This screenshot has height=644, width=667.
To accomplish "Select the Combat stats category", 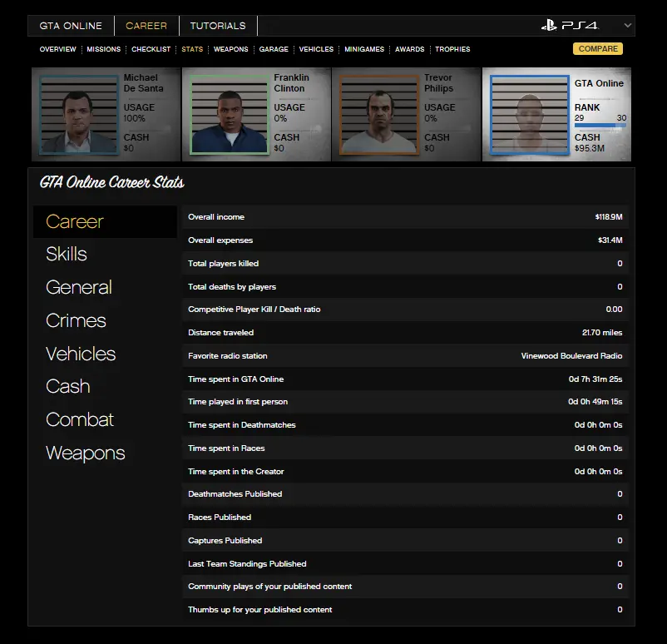I will [x=80, y=420].
